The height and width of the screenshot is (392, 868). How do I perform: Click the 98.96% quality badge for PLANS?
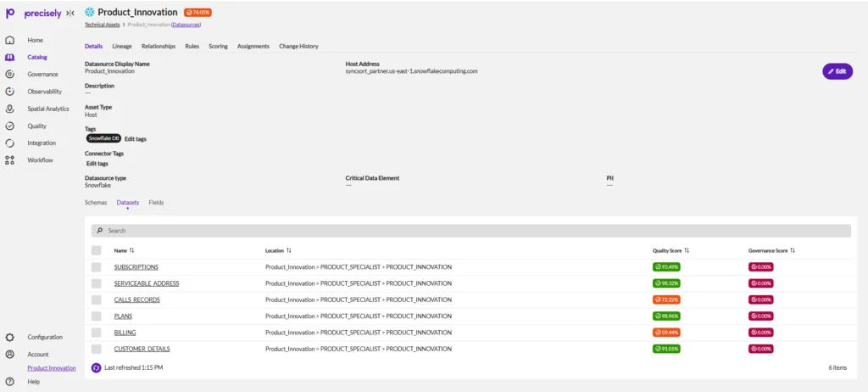pos(666,316)
